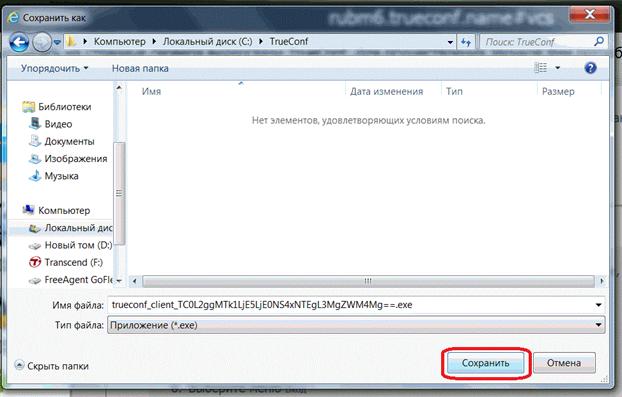Open Документы library in sidebar
Screen dimensions: 622x397
pyautogui.click(x=69, y=142)
